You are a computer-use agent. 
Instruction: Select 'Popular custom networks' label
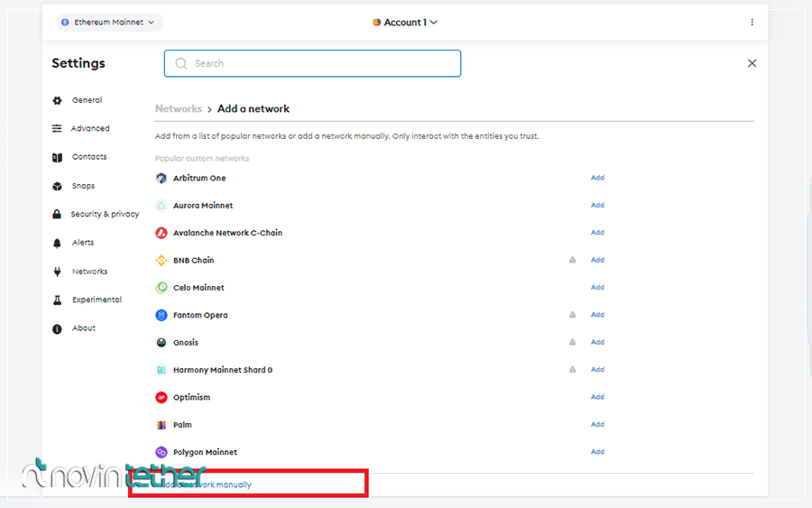[x=202, y=159]
